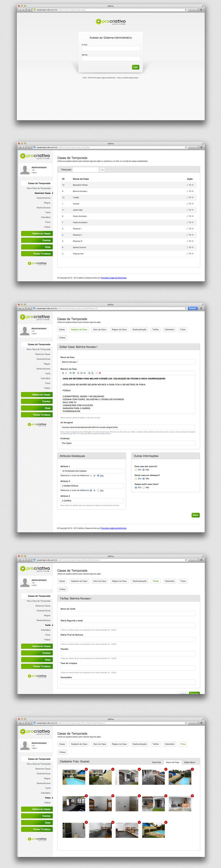Click the plus button in the house list browser toolbar
Image resolution: width=221 pixels, height=868 pixels.
coord(29,147)
